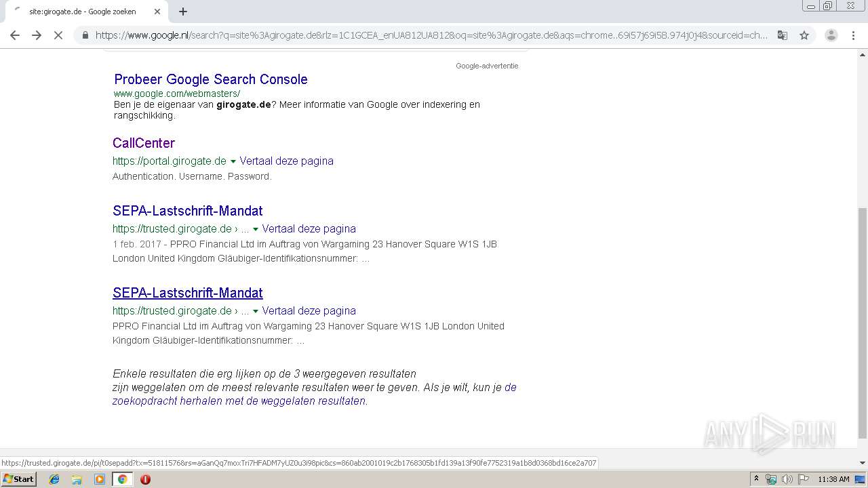Click Vertaal deze pagina for 1 feb. 2017 result
Screen dimensions: 868x488
[309, 229]
